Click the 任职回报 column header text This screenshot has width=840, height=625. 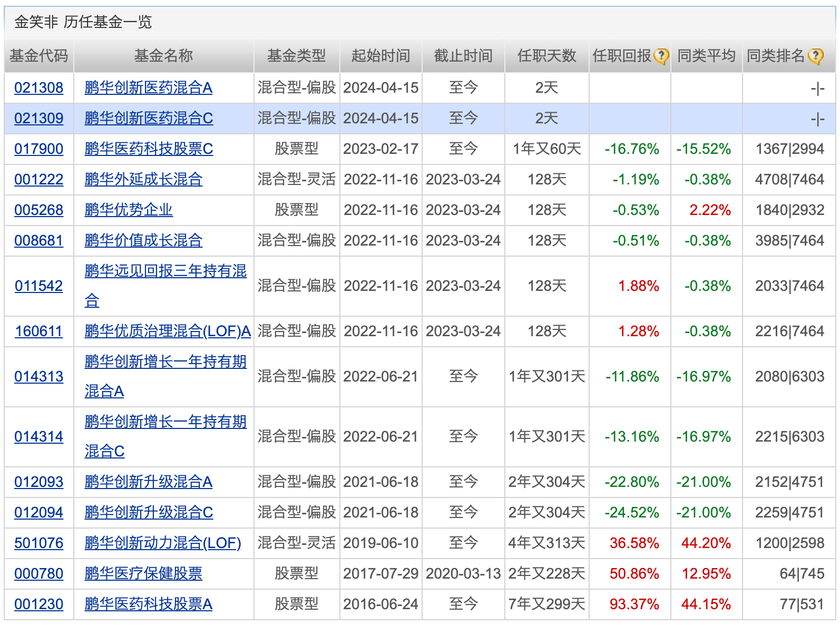pos(622,56)
